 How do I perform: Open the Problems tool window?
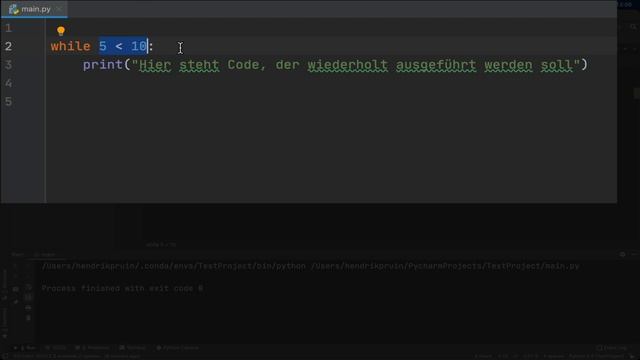point(92,348)
